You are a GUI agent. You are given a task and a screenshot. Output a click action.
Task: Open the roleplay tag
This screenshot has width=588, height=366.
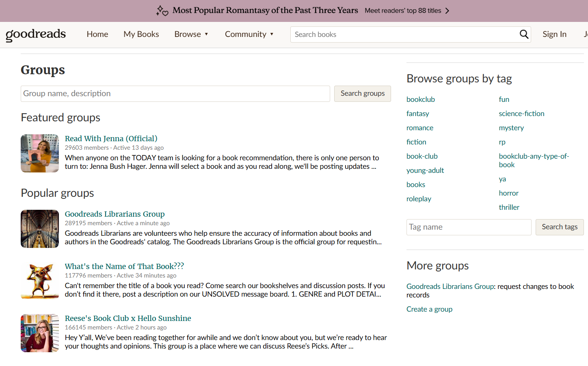point(419,199)
